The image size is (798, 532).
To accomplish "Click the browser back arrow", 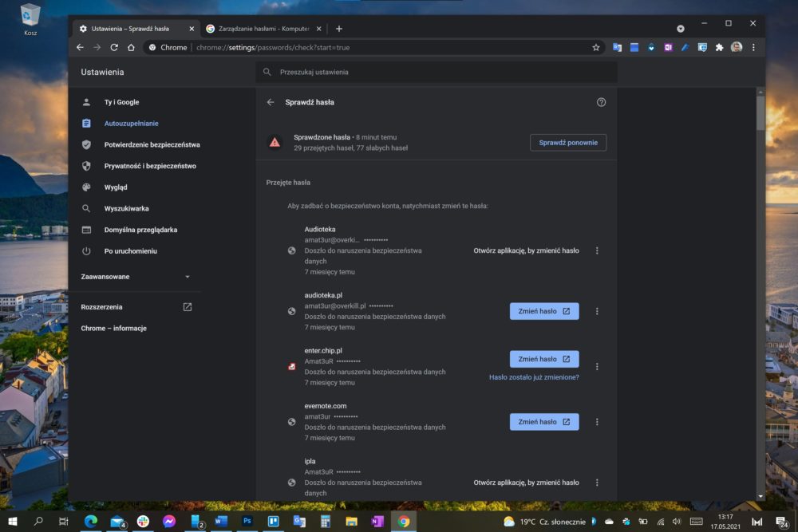I will pyautogui.click(x=81, y=47).
